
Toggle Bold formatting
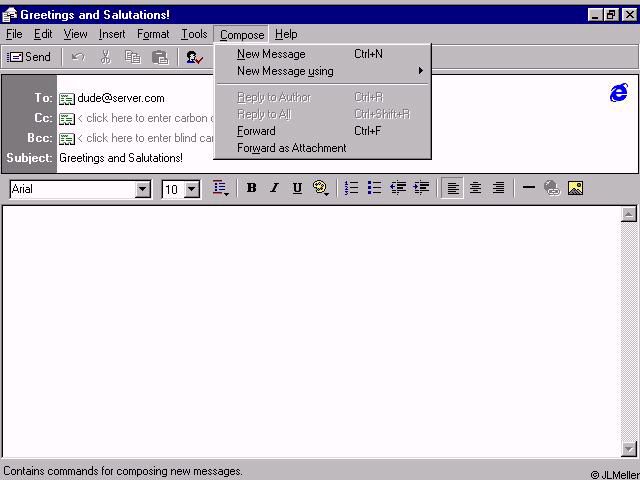pos(251,188)
